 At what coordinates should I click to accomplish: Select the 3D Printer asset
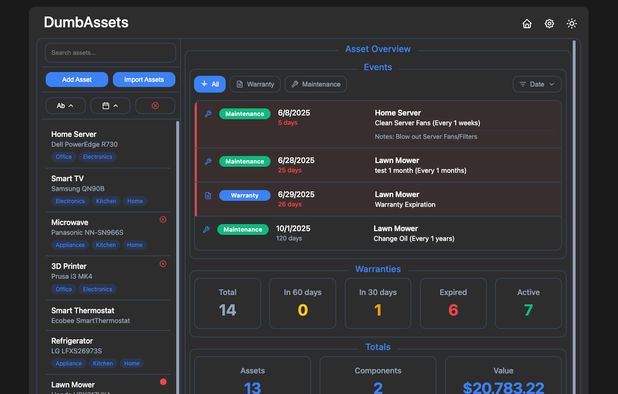click(x=108, y=277)
